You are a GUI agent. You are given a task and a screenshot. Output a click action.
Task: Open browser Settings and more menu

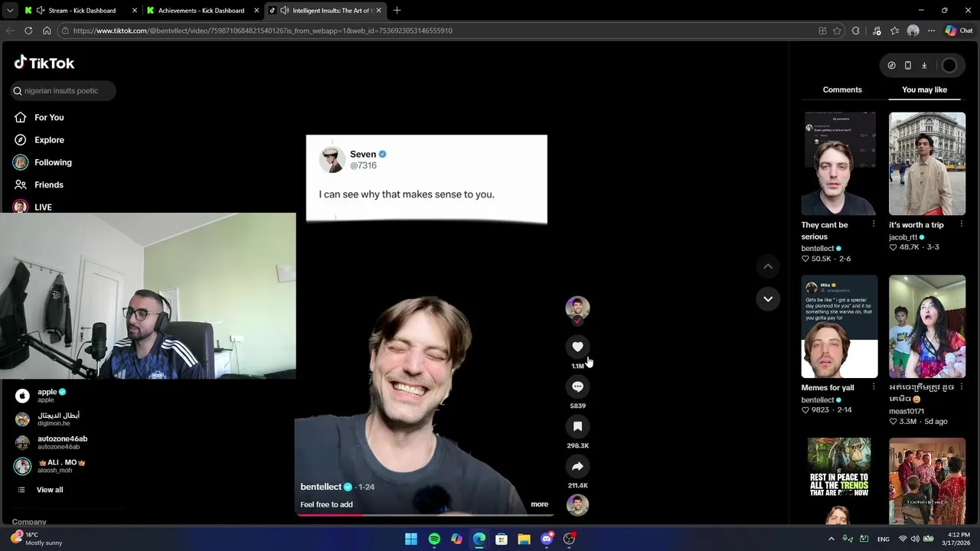tap(931, 31)
